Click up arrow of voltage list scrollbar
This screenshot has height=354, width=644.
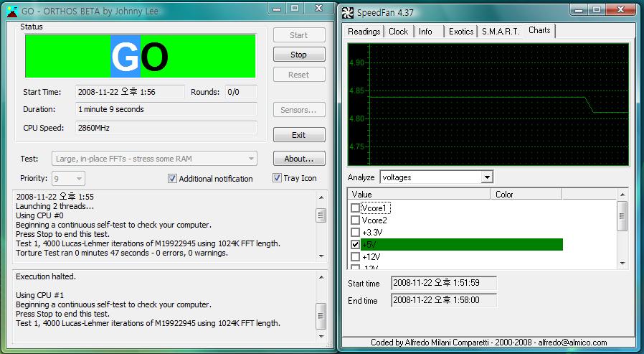click(x=622, y=195)
